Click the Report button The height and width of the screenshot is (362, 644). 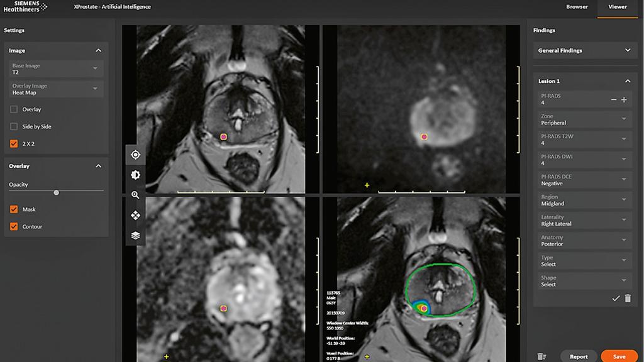click(x=578, y=356)
